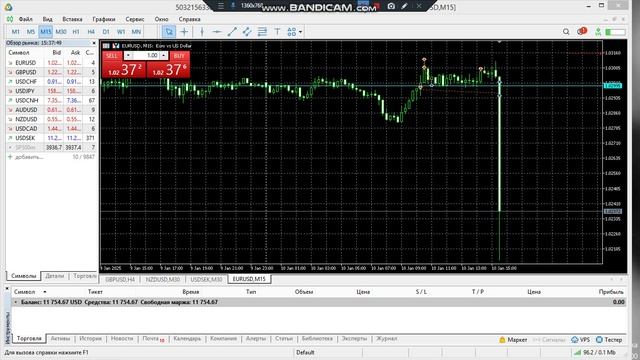This screenshot has width=640, height=360.
Task: Switch chart to H1 timeframe
Action: point(76,32)
